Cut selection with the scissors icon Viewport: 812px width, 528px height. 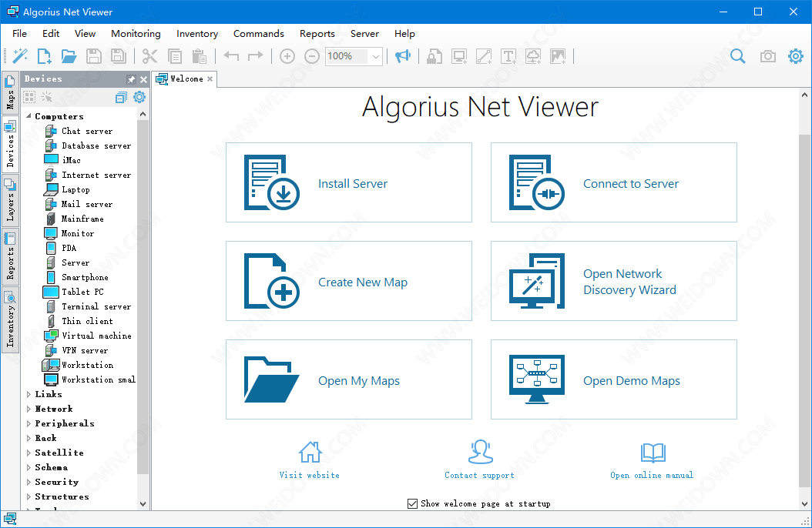click(x=149, y=56)
